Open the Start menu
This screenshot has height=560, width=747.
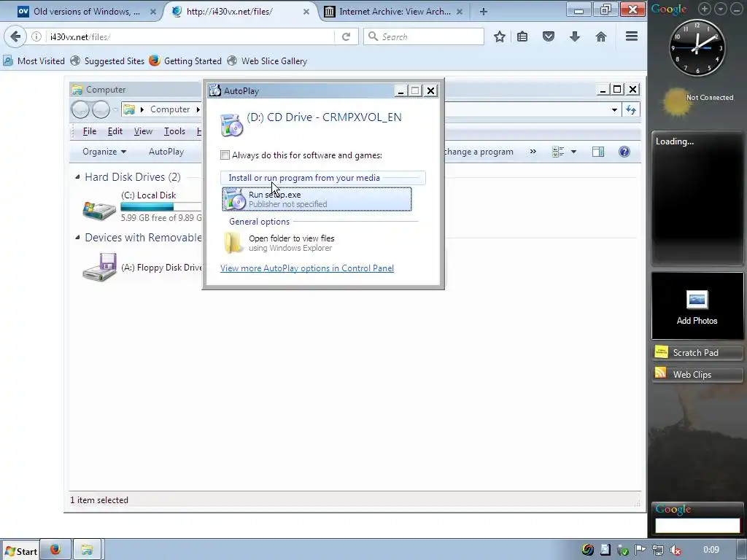[x=20, y=551]
